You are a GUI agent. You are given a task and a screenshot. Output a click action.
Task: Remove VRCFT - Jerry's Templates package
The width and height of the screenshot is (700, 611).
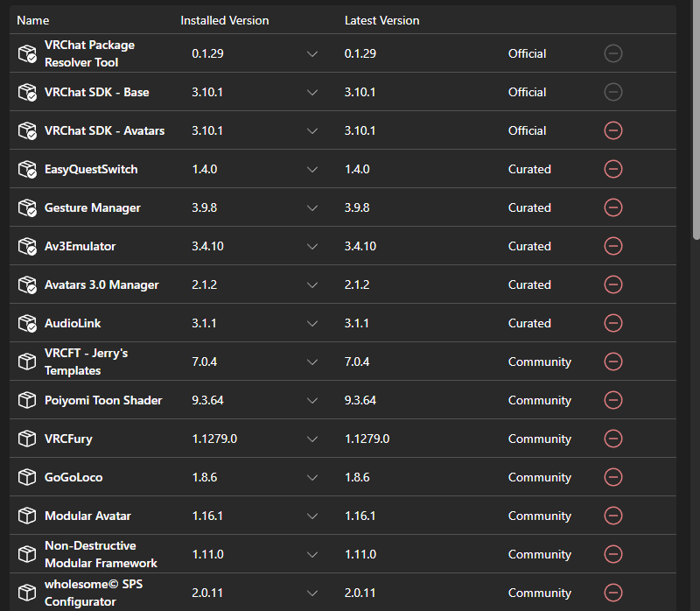pos(613,362)
